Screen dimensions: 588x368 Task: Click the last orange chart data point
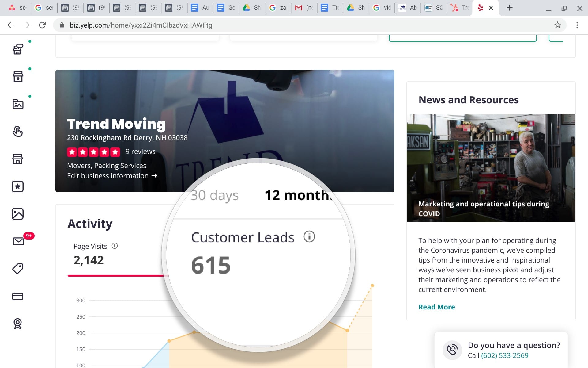372,286
